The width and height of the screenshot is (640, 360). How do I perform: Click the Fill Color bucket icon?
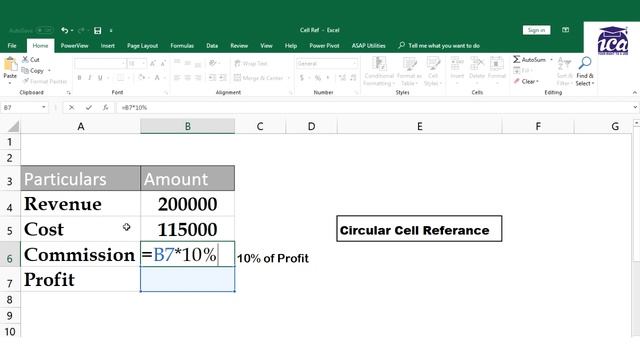pos(141,78)
